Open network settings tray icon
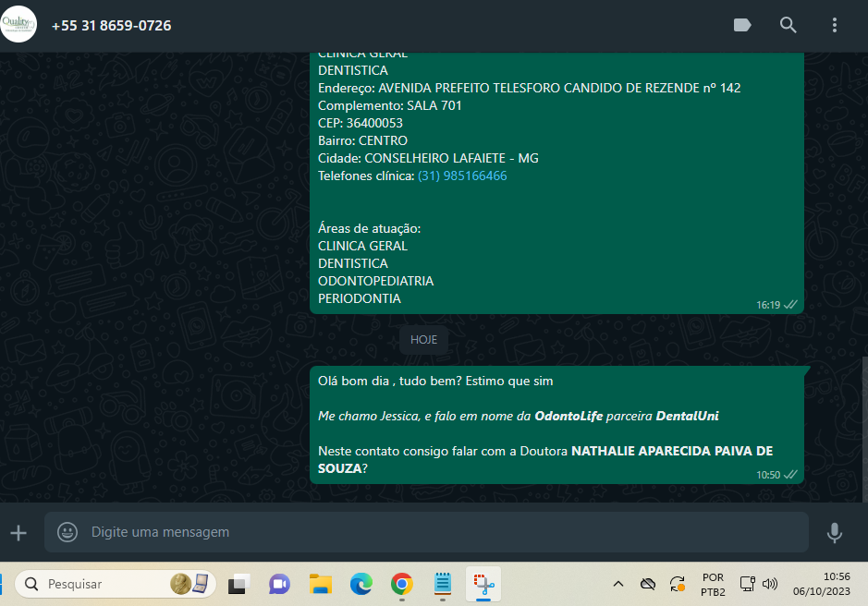Image resolution: width=868 pixels, height=606 pixels. click(747, 584)
